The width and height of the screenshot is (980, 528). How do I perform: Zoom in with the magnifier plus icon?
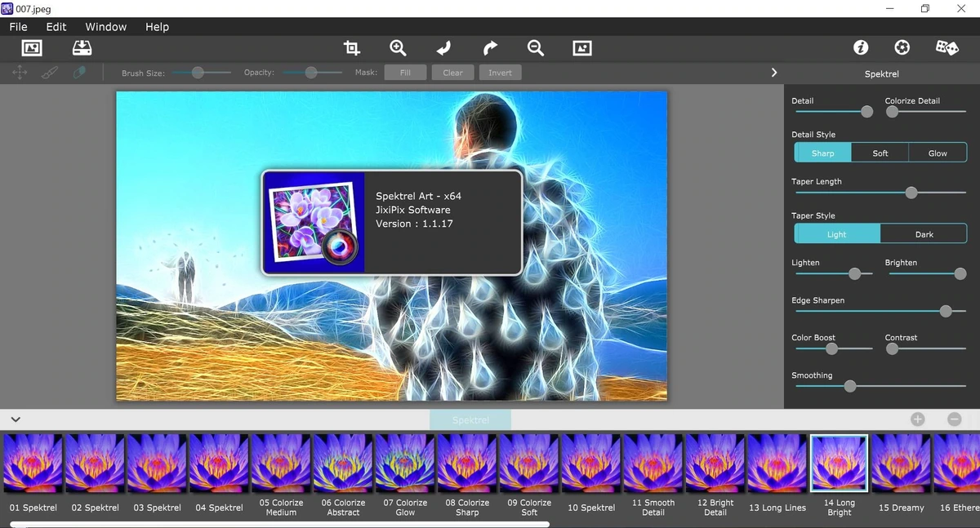(x=398, y=48)
